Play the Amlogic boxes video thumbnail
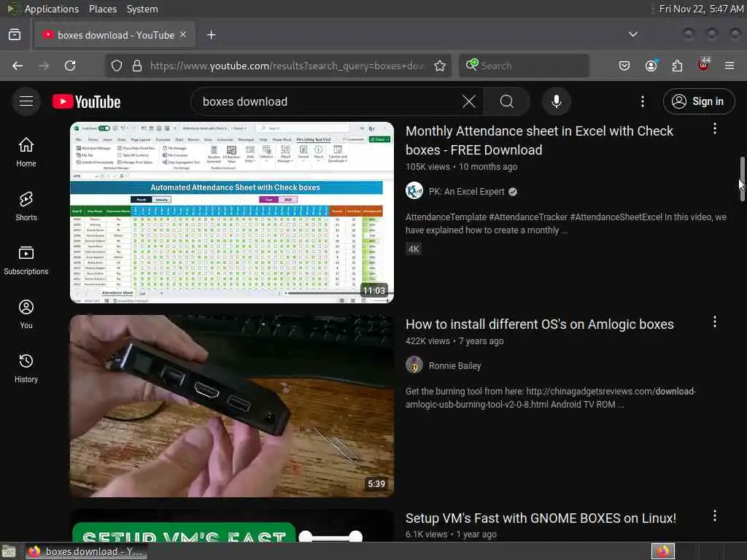This screenshot has height=560, width=747. tap(232, 405)
